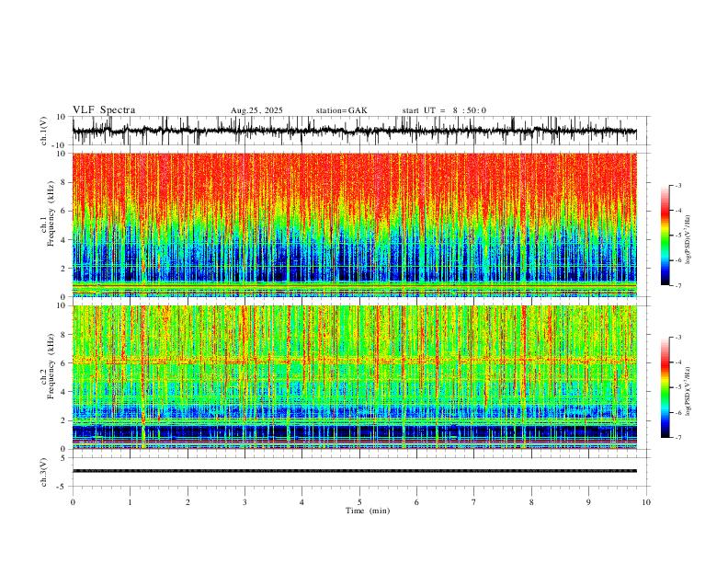728x563 pixels.
Task: Click time axis tick label "8"
Action: point(531,502)
